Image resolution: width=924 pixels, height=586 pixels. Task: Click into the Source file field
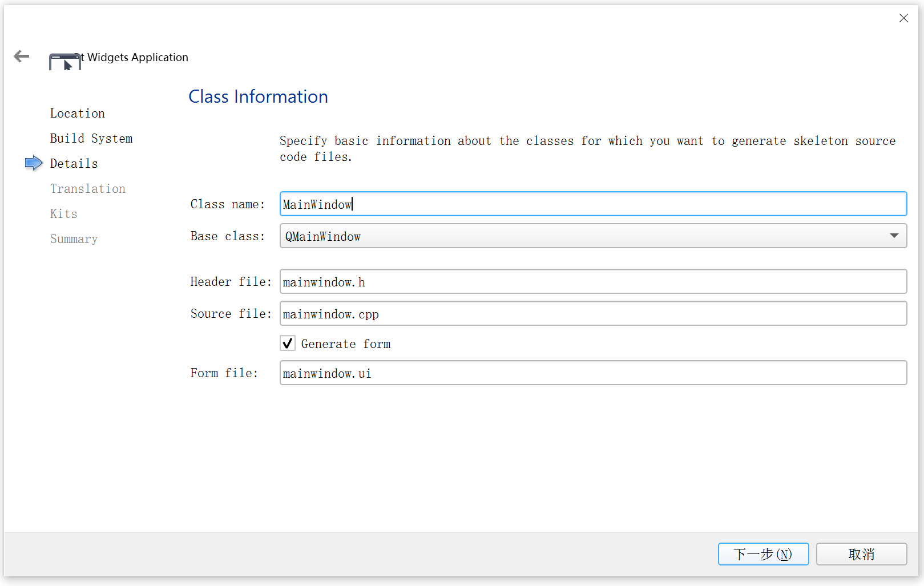[x=592, y=314]
